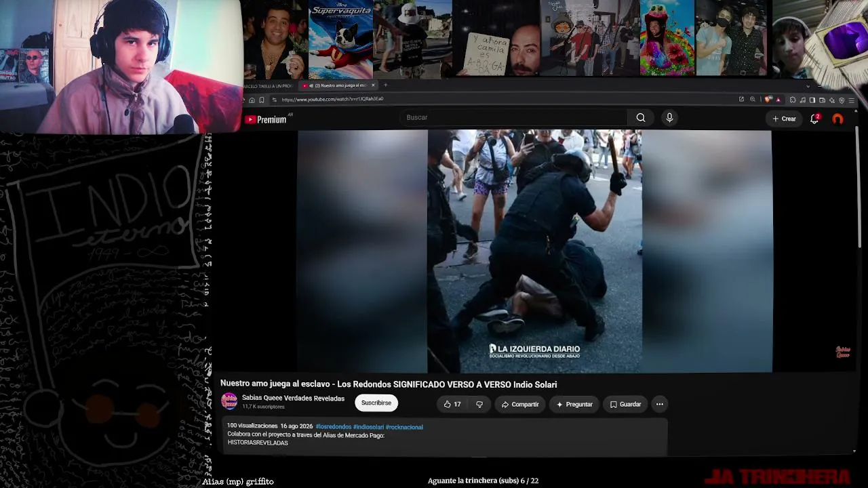Like the video with thumbs up
The height and width of the screenshot is (488, 868).
tap(452, 405)
